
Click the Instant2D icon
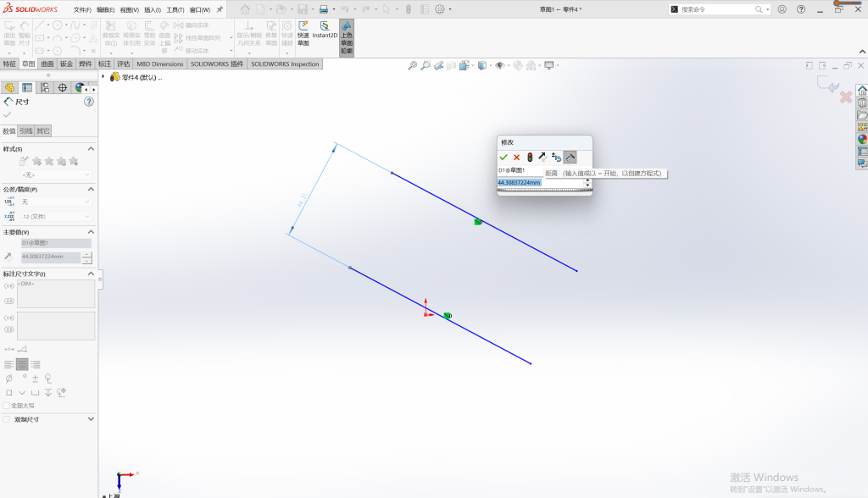[325, 30]
